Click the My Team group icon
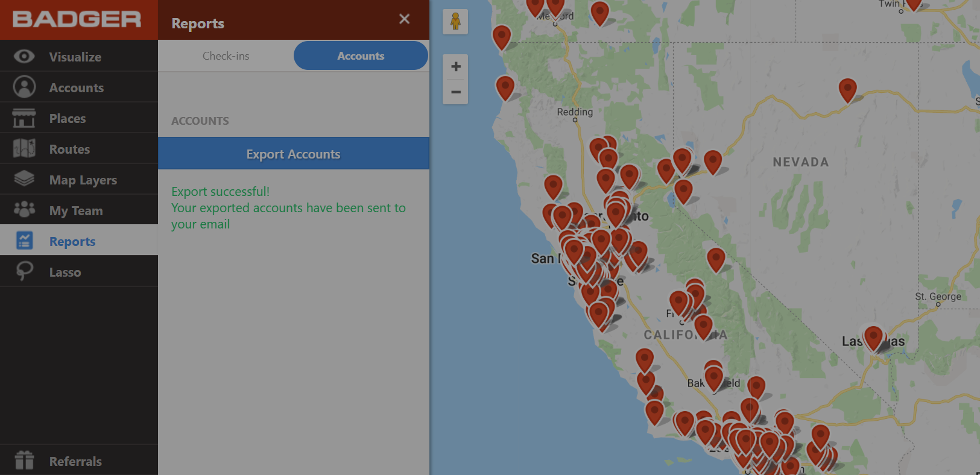The image size is (980, 475). tap(24, 209)
